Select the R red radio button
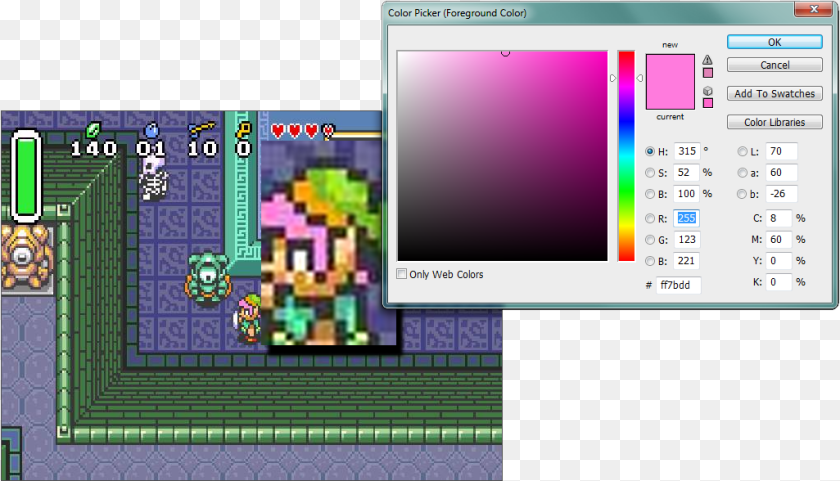 pyautogui.click(x=650, y=219)
